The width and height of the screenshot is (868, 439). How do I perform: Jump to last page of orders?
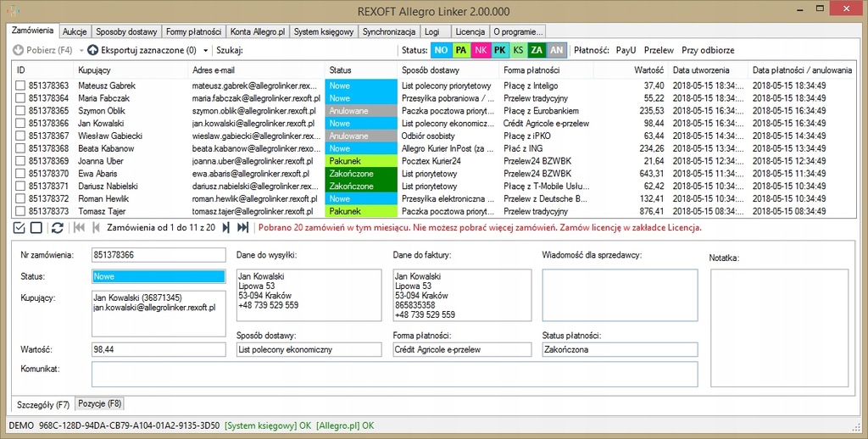click(x=242, y=227)
